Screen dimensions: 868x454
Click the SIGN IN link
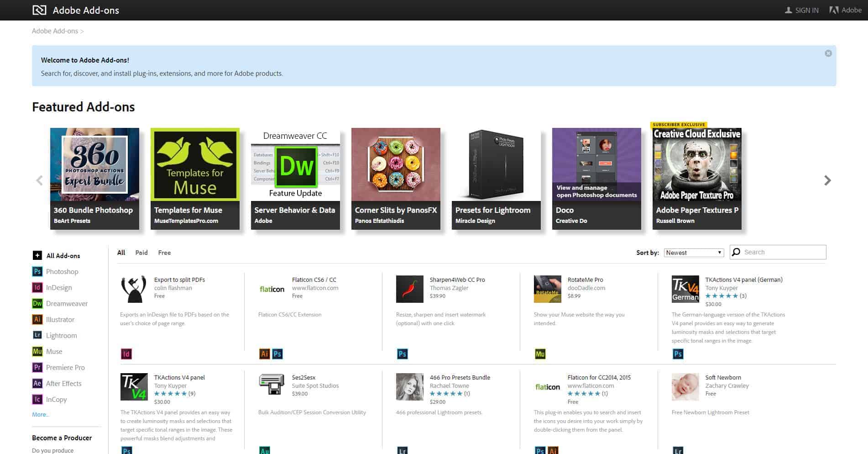click(x=807, y=10)
